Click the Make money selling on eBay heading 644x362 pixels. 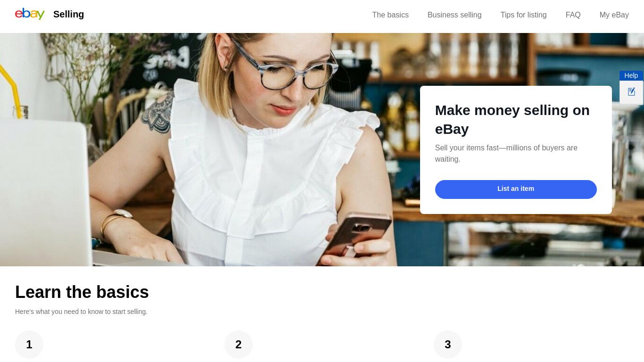(x=512, y=120)
